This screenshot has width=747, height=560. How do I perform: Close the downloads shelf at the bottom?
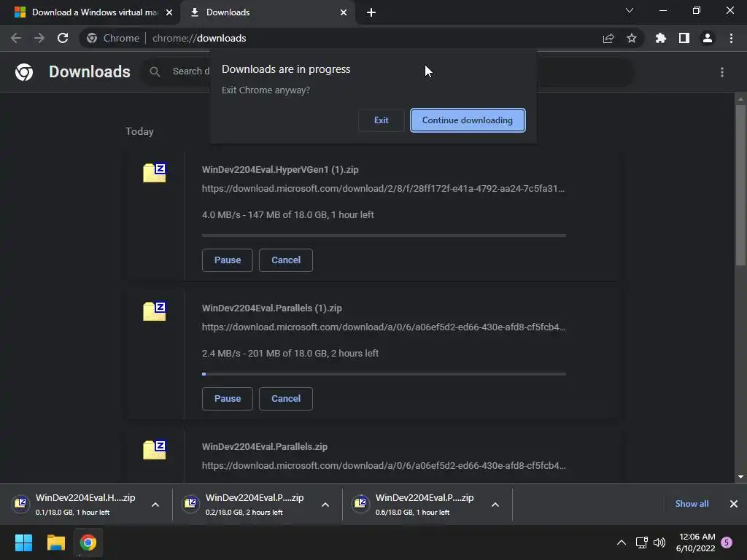tap(734, 504)
